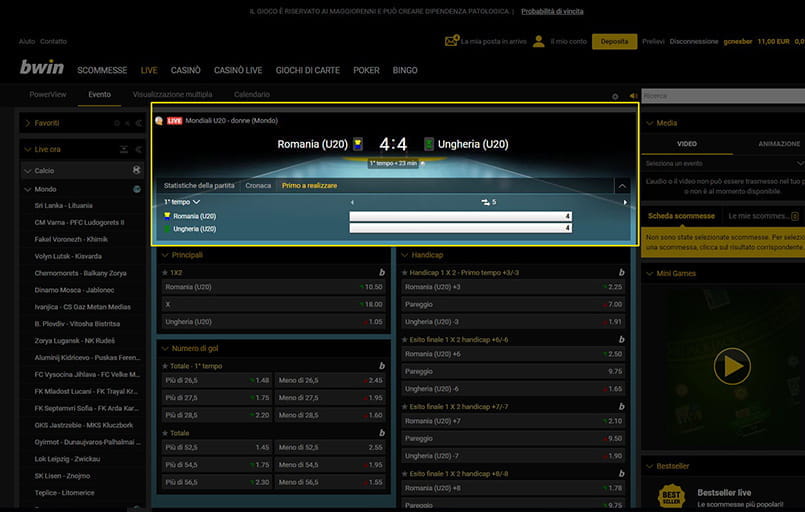Play the Mini Games video
The height and width of the screenshot is (512, 805).
point(732,366)
